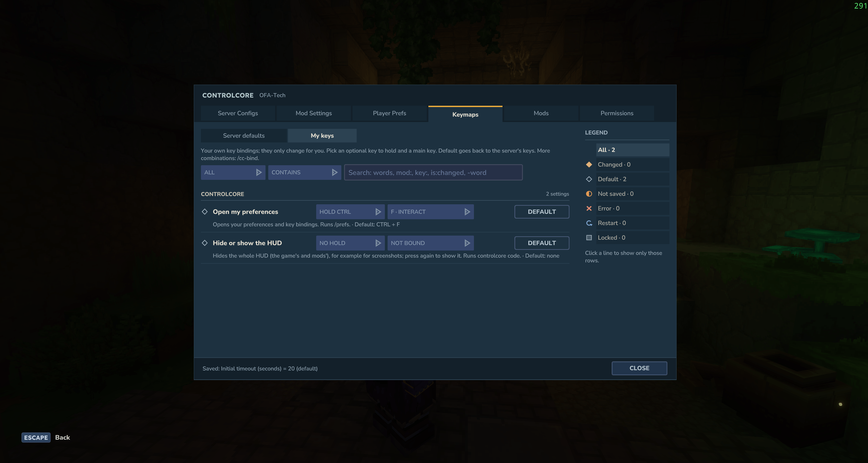The width and height of the screenshot is (868, 463).
Task: Select the Keymaps tab
Action: (x=465, y=114)
